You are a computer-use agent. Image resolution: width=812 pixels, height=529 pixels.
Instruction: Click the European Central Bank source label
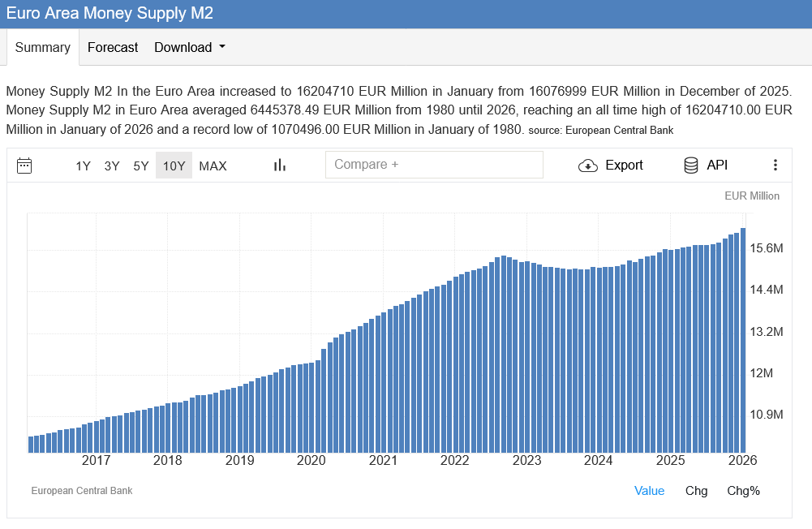[x=81, y=491]
